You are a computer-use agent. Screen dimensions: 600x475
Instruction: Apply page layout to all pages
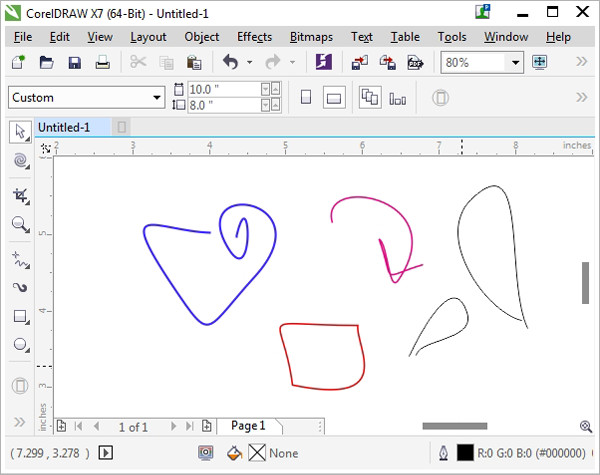(x=370, y=97)
